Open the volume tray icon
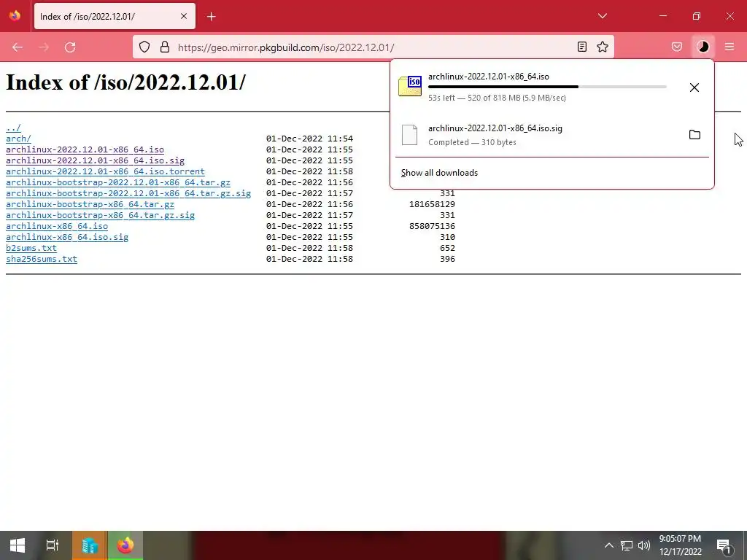Viewport: 747px width, 560px height. point(644,545)
